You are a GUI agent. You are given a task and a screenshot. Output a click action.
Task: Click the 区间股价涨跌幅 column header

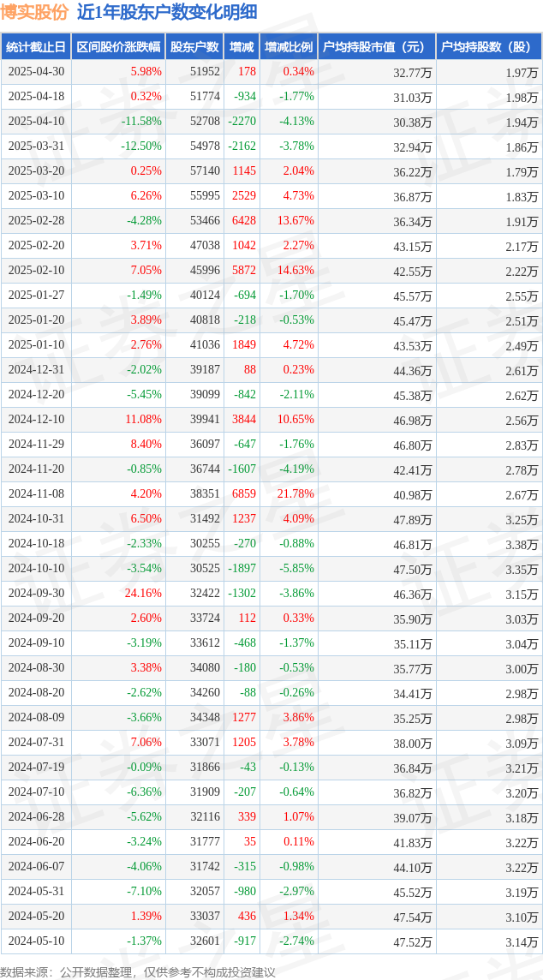pyautogui.click(x=119, y=47)
